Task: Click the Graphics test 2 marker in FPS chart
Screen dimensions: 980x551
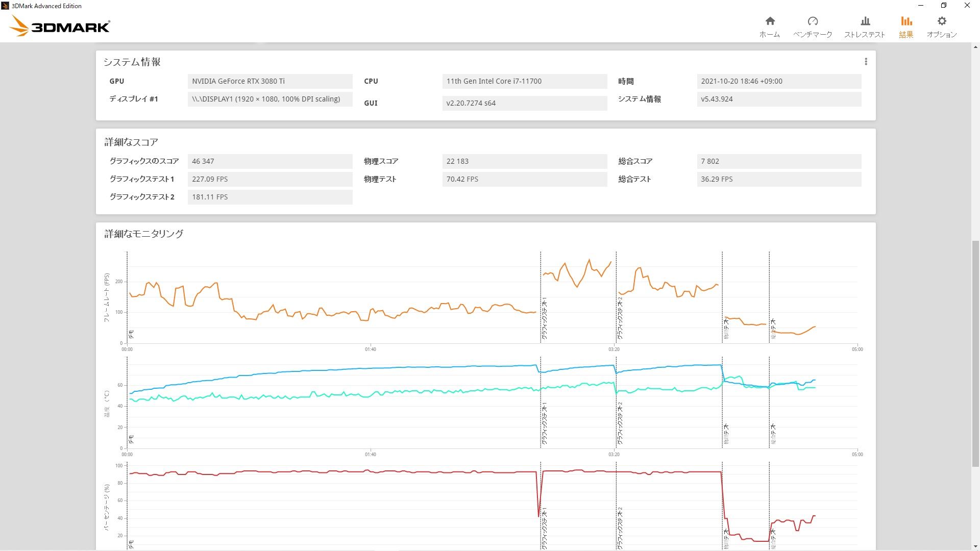Action: point(620,319)
